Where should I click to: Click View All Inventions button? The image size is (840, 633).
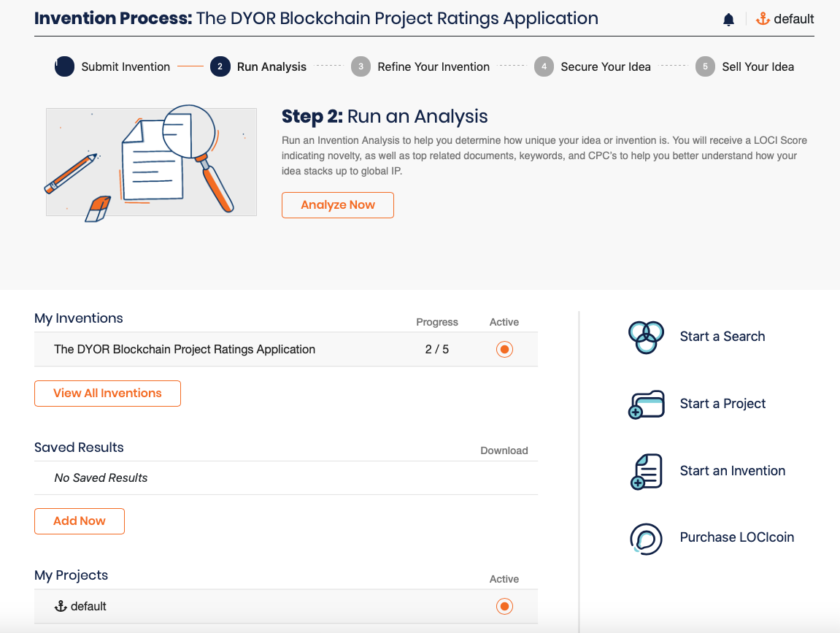click(x=107, y=394)
